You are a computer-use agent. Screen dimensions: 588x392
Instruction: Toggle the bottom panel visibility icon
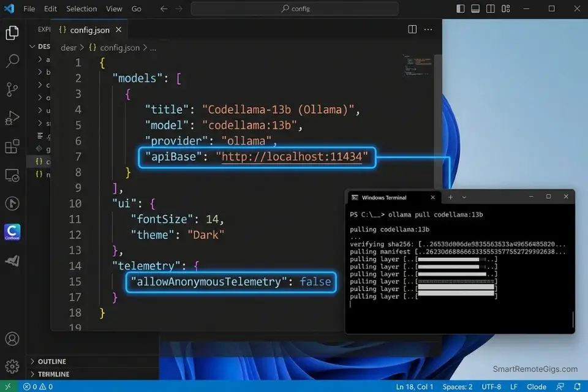pyautogui.click(x=475, y=9)
